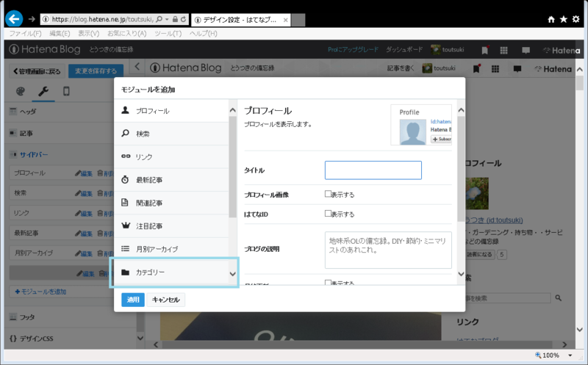Click the preview apps grid icon
Viewport: 588px width, 365px height.
tap(495, 69)
